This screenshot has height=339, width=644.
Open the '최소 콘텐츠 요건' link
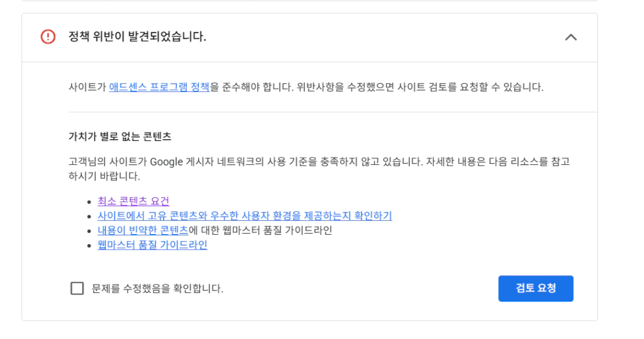[x=133, y=201]
